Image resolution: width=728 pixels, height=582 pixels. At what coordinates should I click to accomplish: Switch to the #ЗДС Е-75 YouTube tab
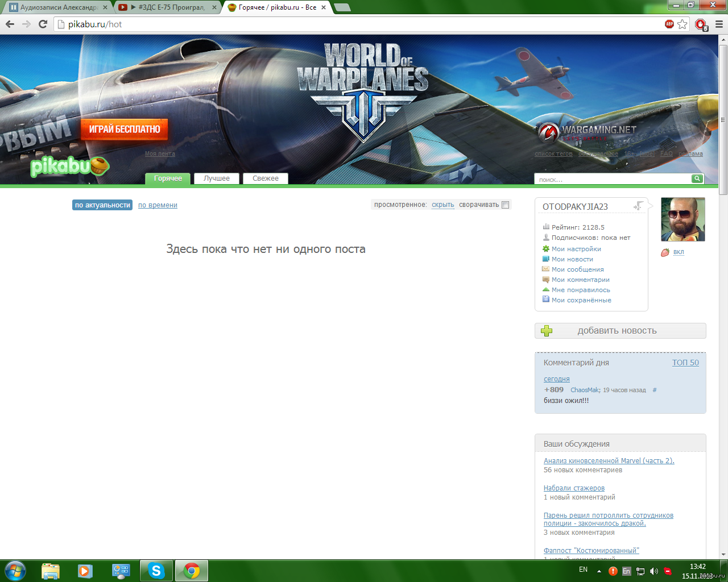click(168, 7)
